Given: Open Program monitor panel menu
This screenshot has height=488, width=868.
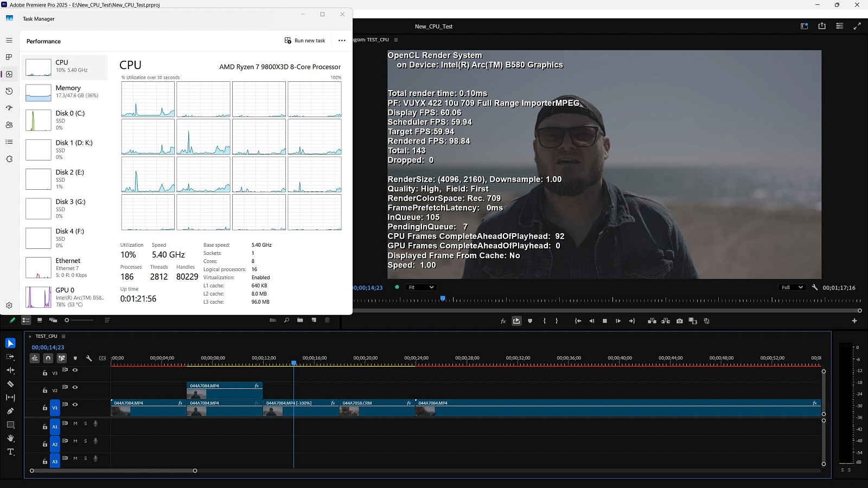Looking at the screenshot, I should click(x=396, y=40).
